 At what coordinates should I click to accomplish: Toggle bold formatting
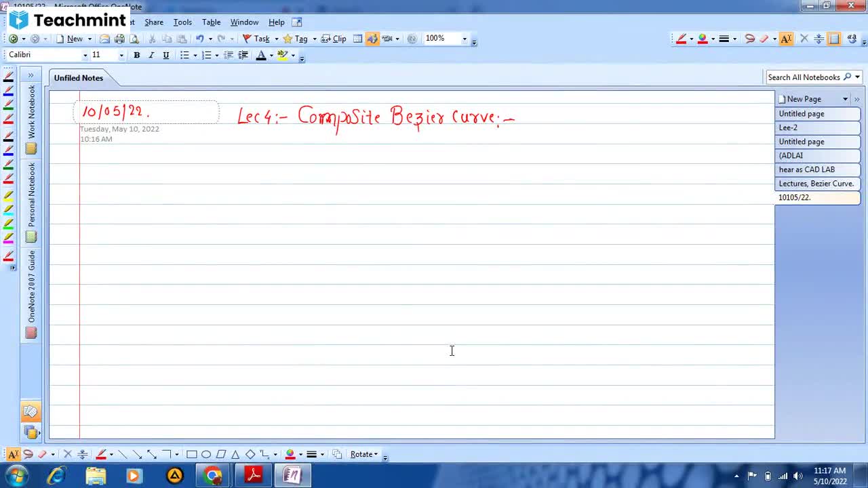[x=136, y=55]
